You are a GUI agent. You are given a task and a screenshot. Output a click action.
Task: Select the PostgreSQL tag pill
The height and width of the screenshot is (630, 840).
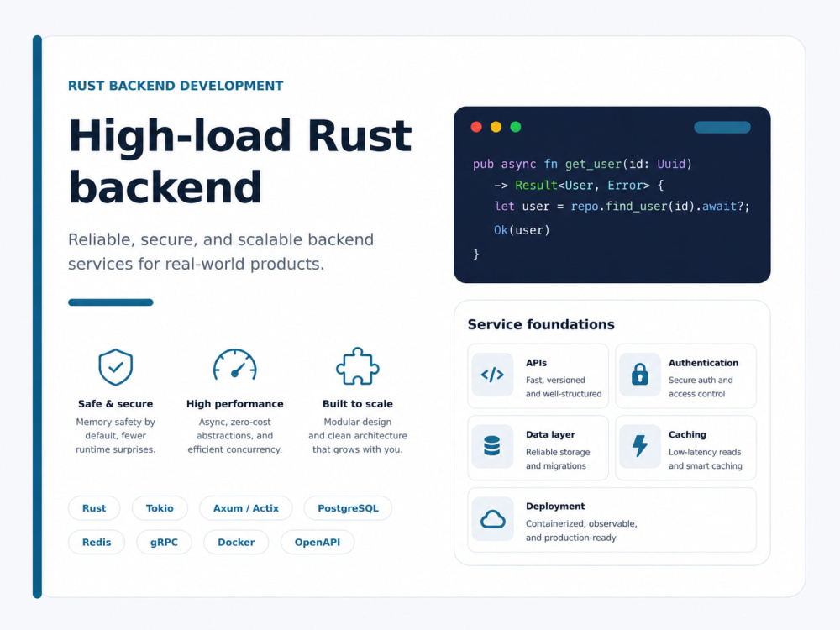[x=349, y=508]
